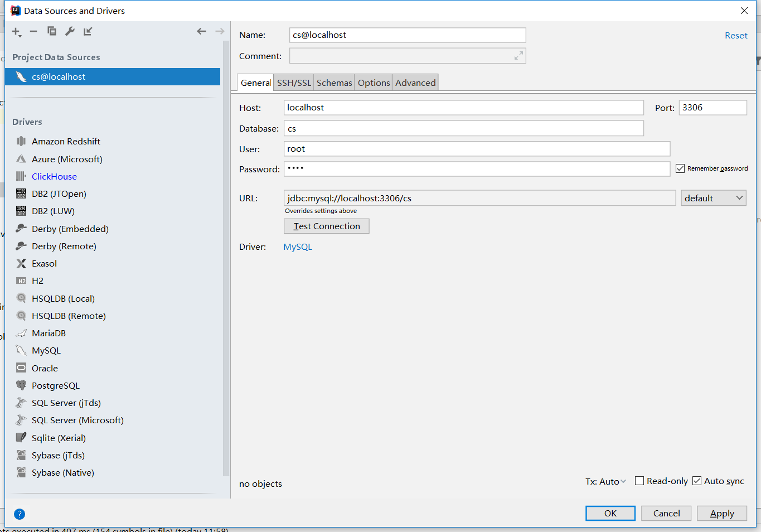This screenshot has width=761, height=532.
Task: Select the Amazon Redshift driver icon
Action: [x=21, y=141]
